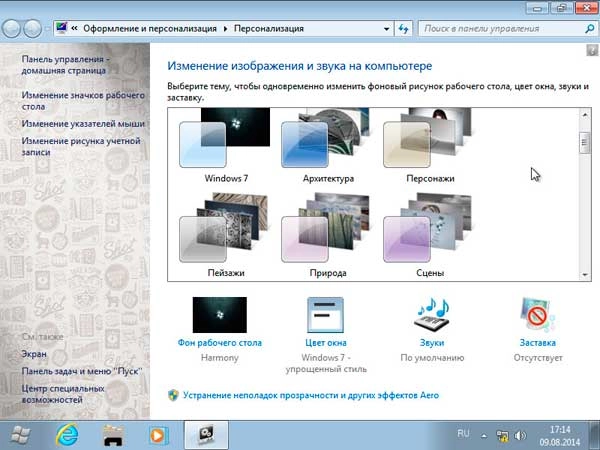This screenshot has height=450, width=600.
Task: Click the refresh button in address bar
Action: click(403, 29)
